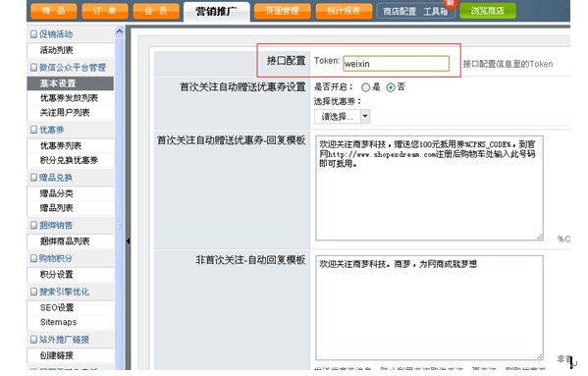Select 基本设置 in the sidebar
The image size is (588, 376).
tap(71, 83)
